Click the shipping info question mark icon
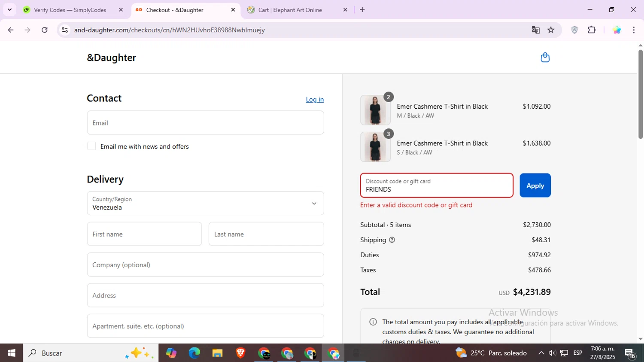Viewport: 644px width, 362px height. (x=392, y=240)
